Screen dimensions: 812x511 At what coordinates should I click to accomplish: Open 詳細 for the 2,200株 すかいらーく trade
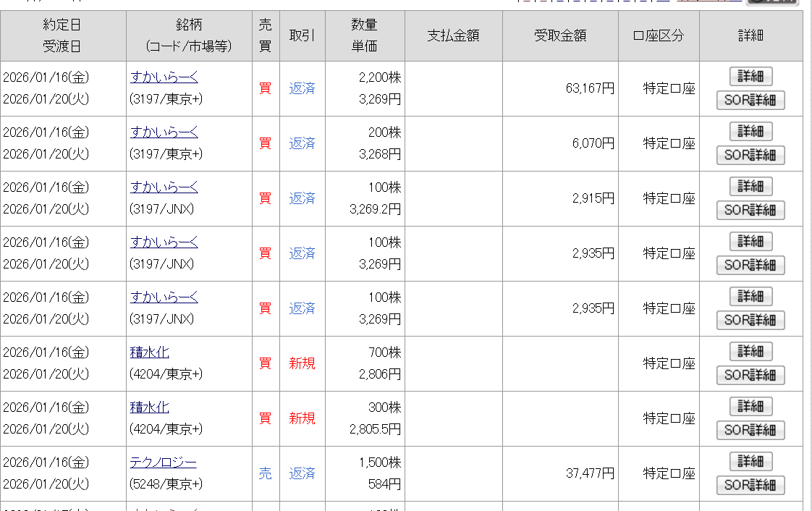pos(750,77)
